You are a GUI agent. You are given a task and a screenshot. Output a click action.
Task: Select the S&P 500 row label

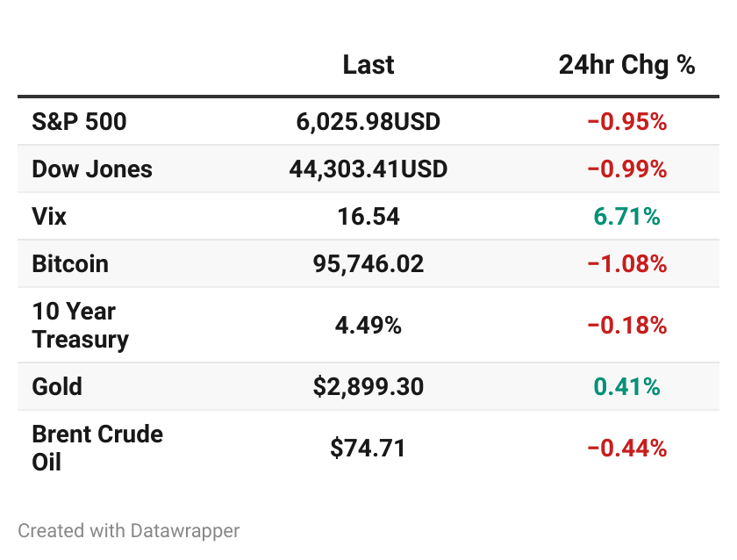[79, 122]
